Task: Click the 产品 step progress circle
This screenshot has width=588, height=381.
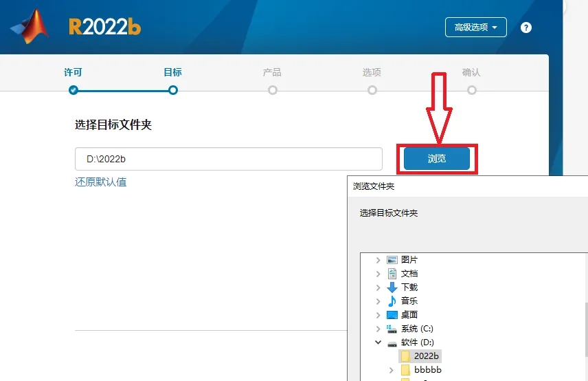Action: [x=273, y=90]
